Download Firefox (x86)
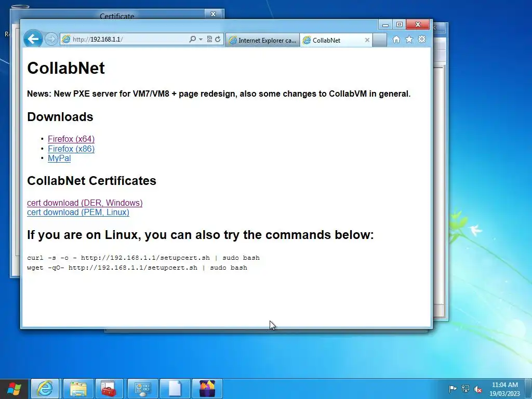The image size is (532, 399). [x=71, y=149]
